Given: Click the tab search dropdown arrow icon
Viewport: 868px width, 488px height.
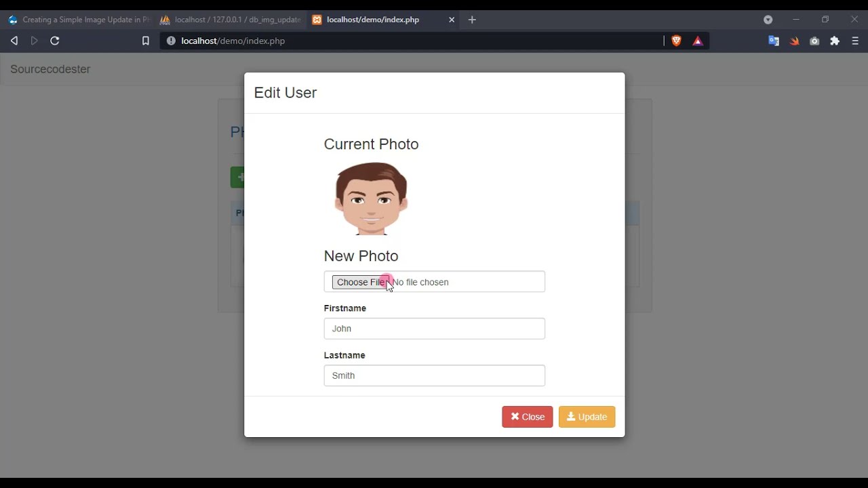Looking at the screenshot, I should (768, 20).
